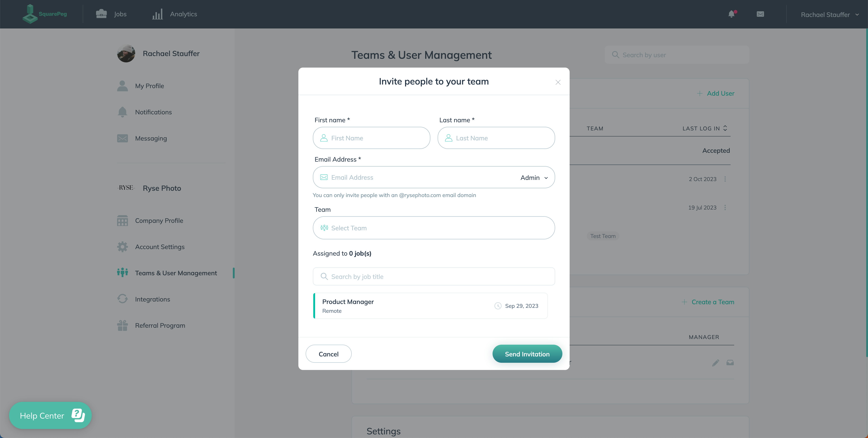Expand the Admin role dropdown
The width and height of the screenshot is (868, 438).
533,177
